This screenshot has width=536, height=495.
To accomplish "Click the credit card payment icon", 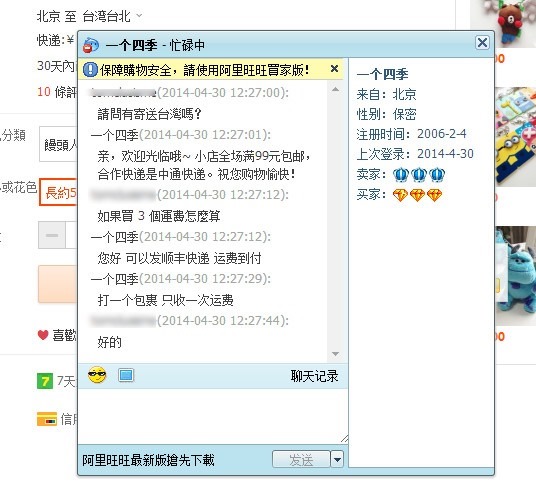I will click(47, 419).
